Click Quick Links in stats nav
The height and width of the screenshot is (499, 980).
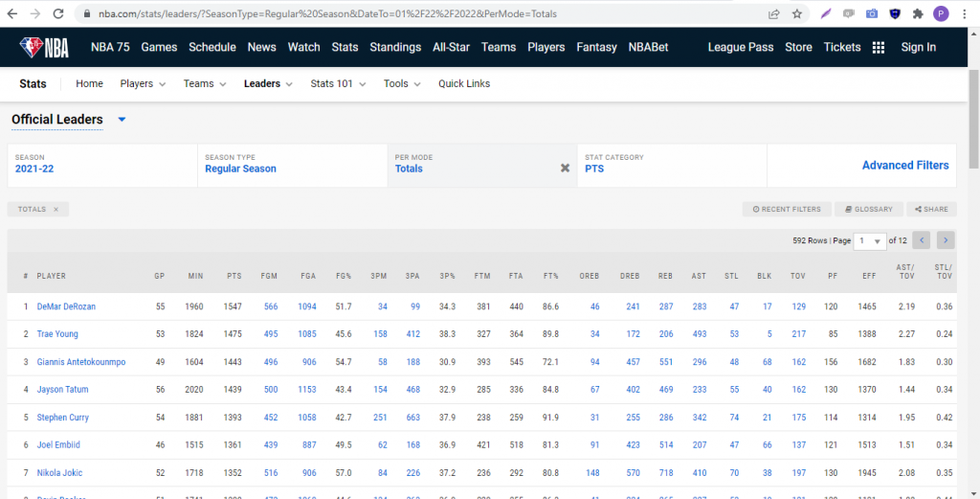(464, 83)
